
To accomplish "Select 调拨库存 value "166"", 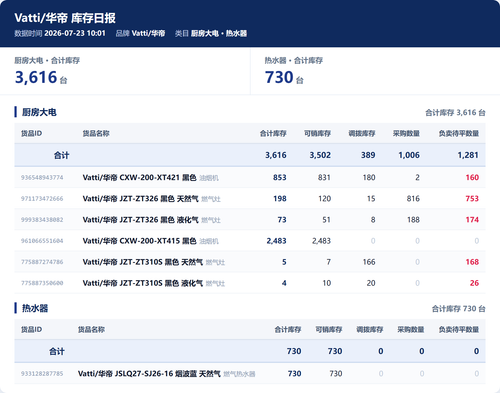I will pos(369,262).
